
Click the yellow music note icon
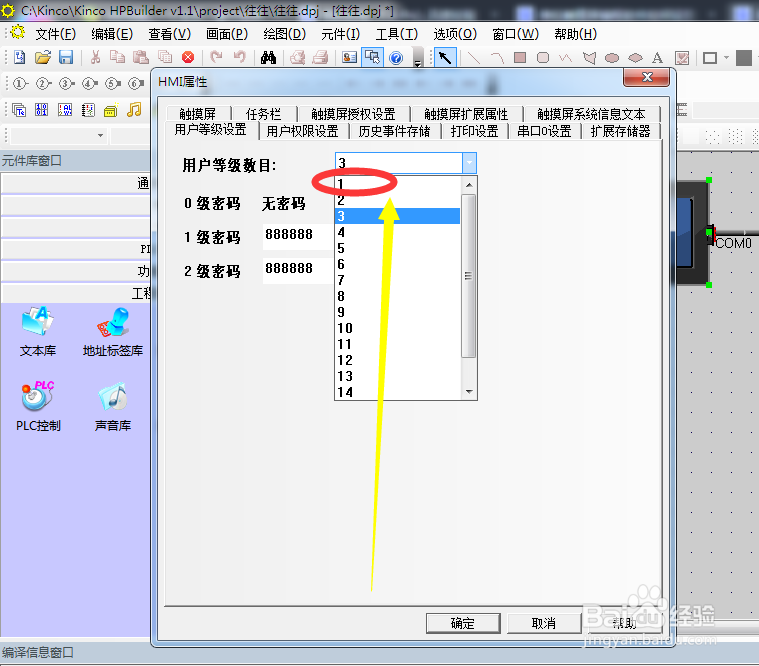click(x=134, y=110)
